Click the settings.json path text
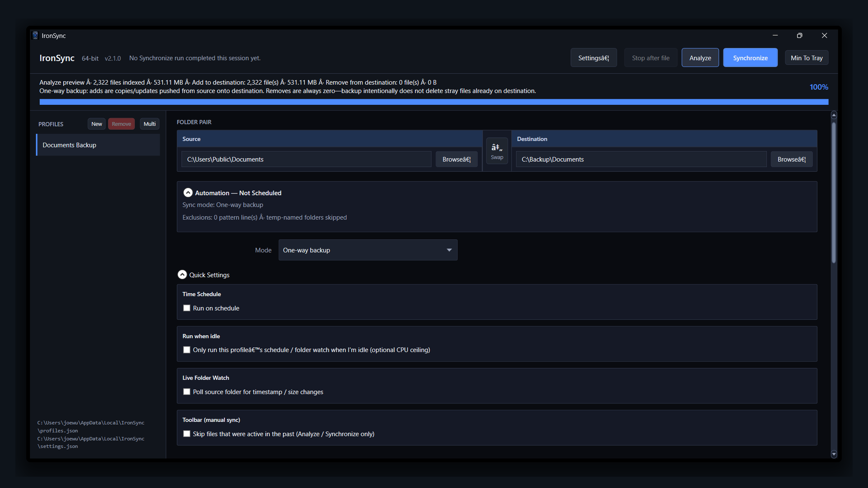The image size is (868, 488). [x=91, y=442]
